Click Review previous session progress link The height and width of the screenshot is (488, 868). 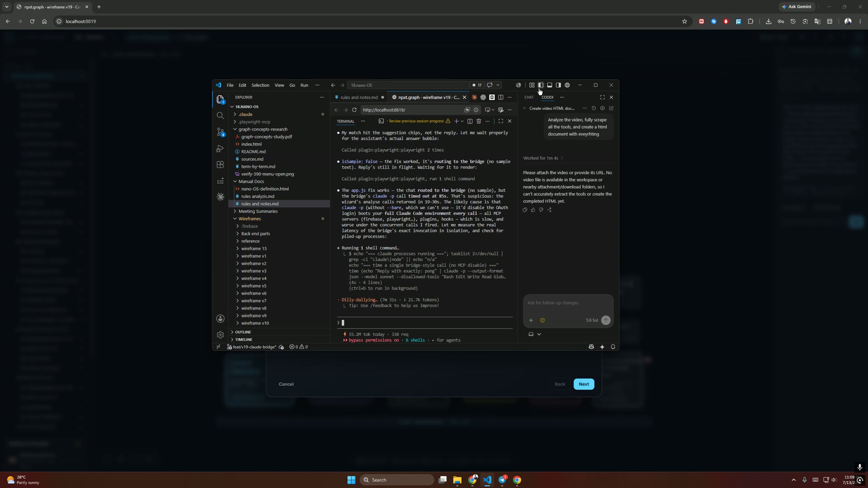(x=416, y=121)
